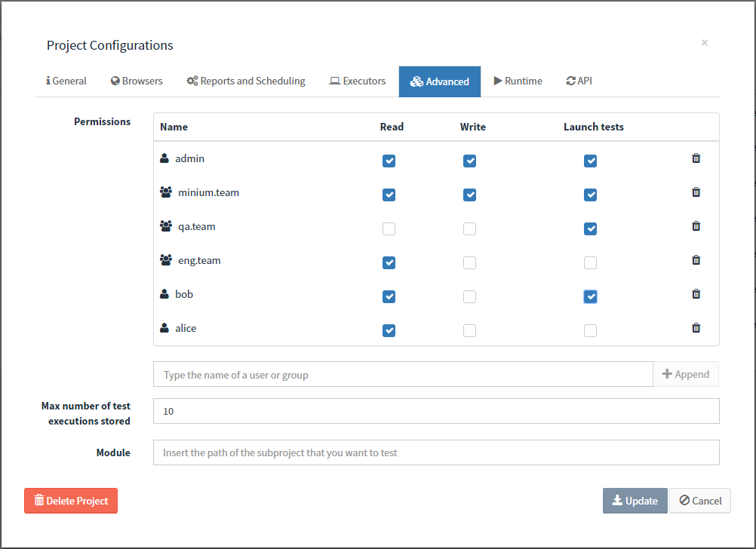
Task: Uncheck Launch tests for admin
Action: pyautogui.click(x=590, y=161)
